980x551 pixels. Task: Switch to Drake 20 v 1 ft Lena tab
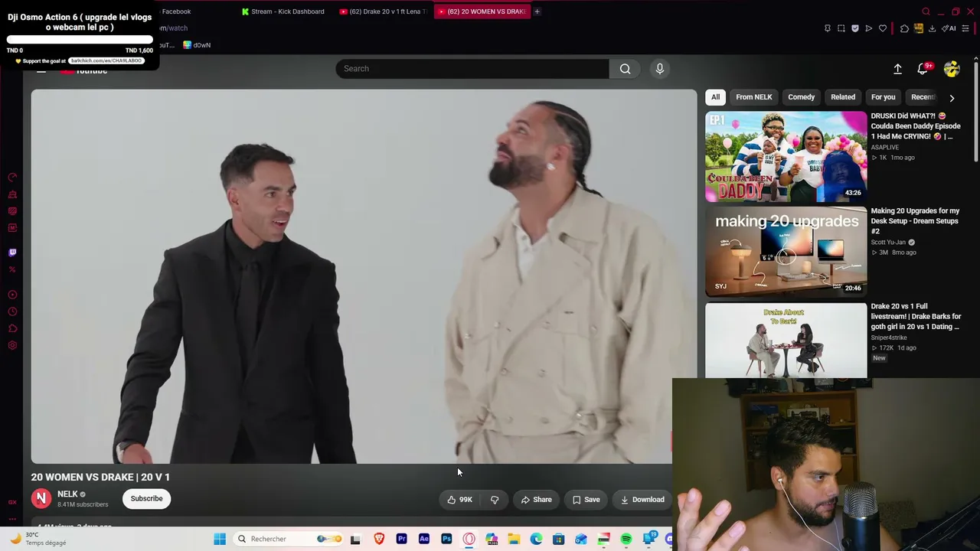point(383,11)
